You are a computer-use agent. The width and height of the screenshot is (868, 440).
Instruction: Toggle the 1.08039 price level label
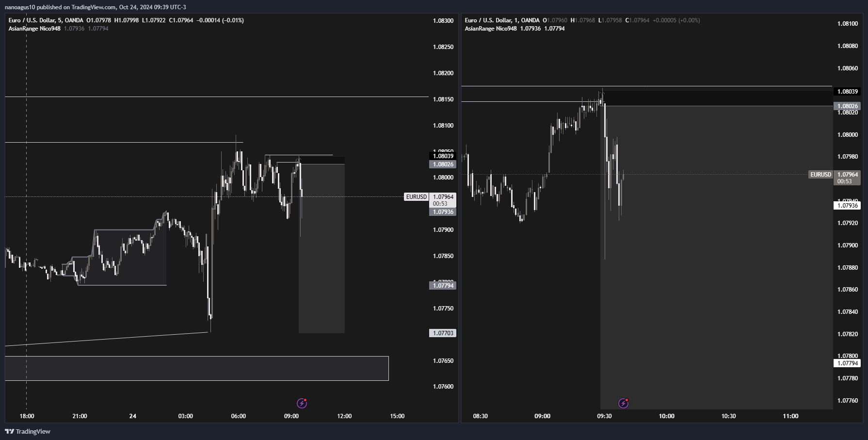pyautogui.click(x=443, y=156)
